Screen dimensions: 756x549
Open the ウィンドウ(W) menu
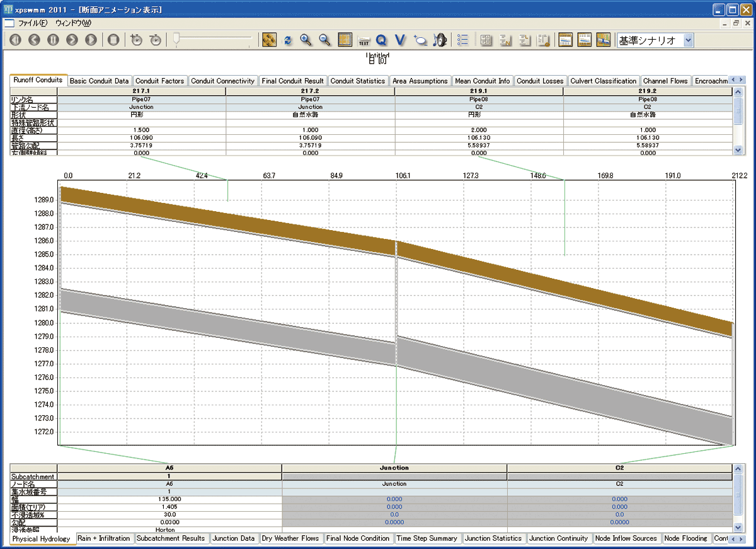[73, 23]
